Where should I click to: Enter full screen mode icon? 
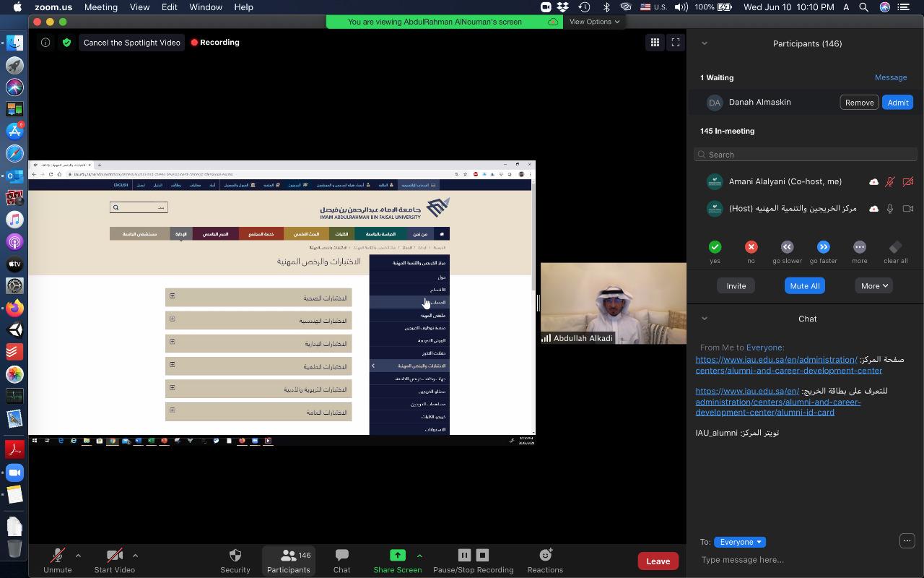click(676, 43)
